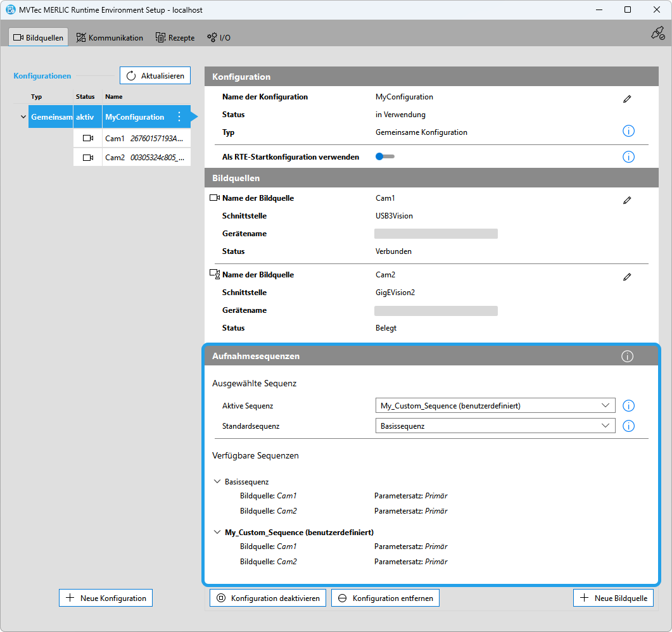The image size is (672, 632).
Task: Collapse the Basissequenz entry
Action: point(218,482)
